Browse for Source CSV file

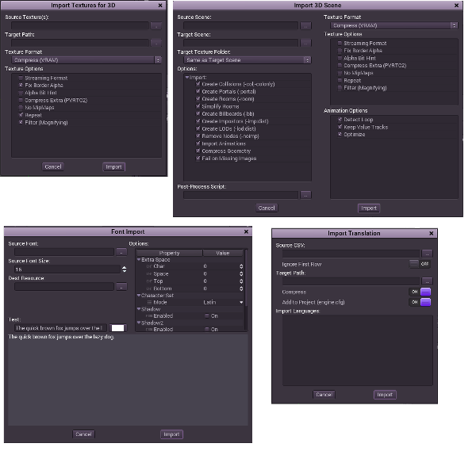(x=426, y=254)
